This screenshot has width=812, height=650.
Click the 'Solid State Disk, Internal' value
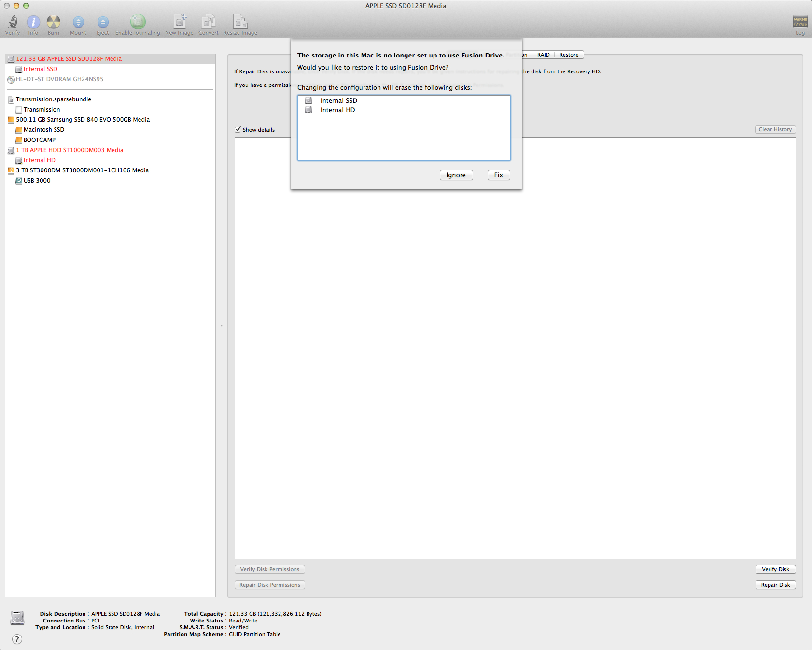coord(123,627)
